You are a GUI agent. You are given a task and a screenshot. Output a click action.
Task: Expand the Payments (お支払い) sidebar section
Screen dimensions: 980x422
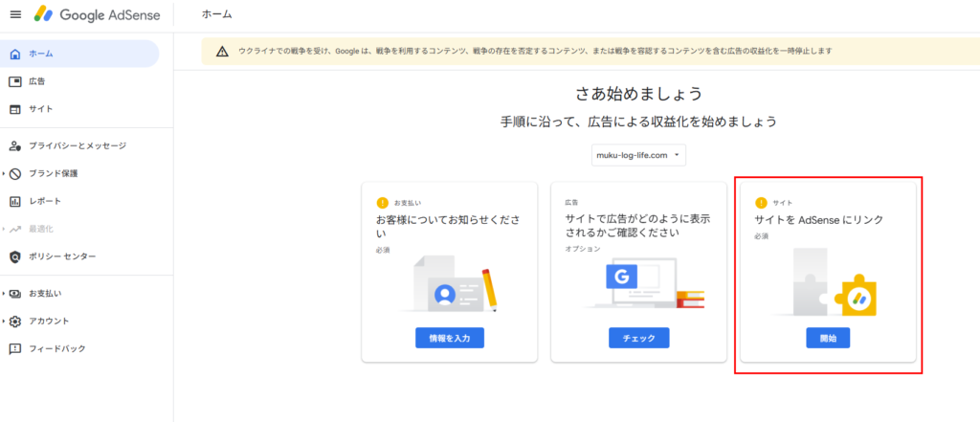4,293
